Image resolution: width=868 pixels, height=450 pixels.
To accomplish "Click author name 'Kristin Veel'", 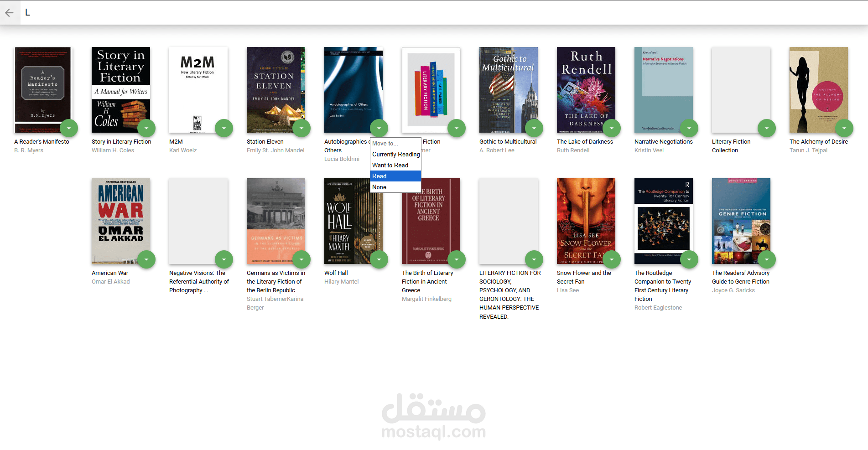I will click(649, 150).
